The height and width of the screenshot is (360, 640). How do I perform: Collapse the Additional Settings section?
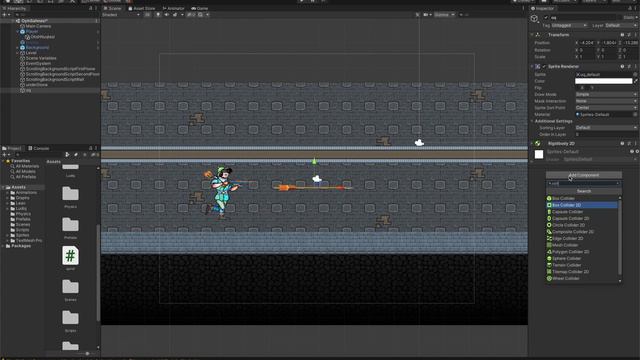(532, 121)
